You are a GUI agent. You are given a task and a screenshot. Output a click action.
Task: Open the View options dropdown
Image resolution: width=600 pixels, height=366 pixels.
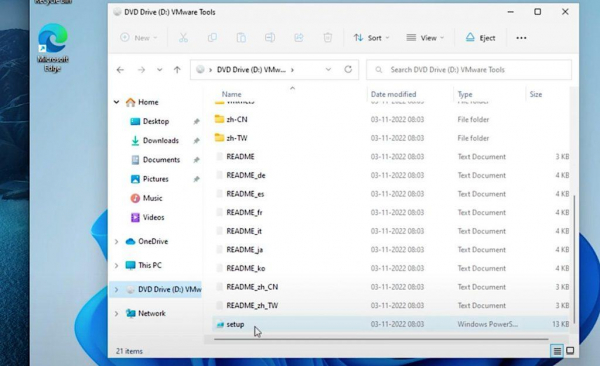(425, 38)
